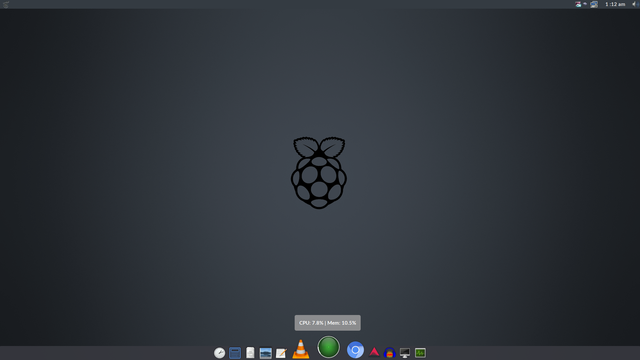Open the computer monitor display icon in dock
640x360 pixels.
point(405,353)
